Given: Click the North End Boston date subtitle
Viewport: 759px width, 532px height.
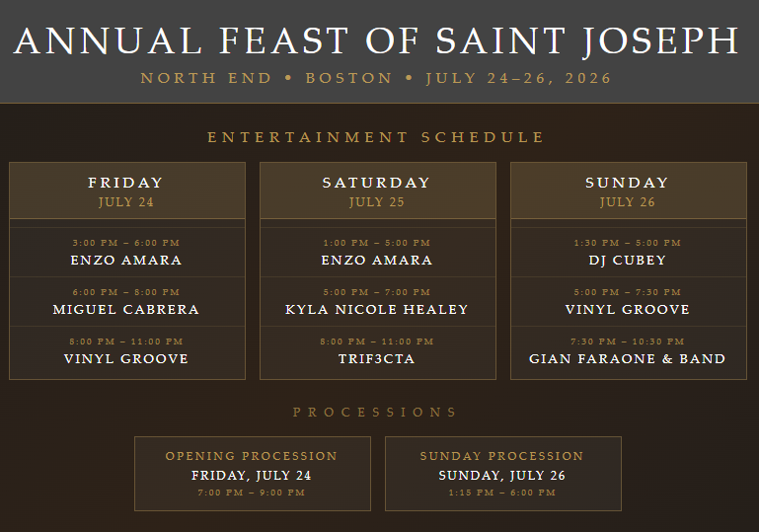Looking at the screenshot, I should 376,78.
